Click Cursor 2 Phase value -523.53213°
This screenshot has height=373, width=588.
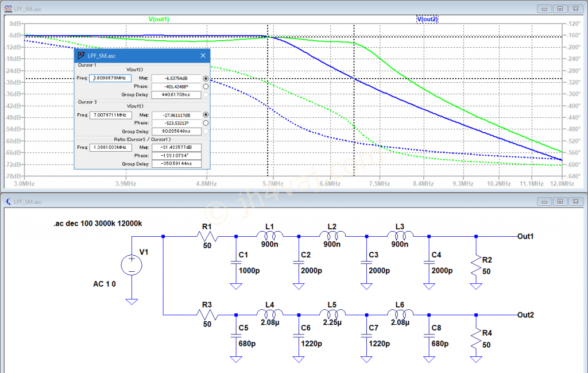tap(176, 123)
